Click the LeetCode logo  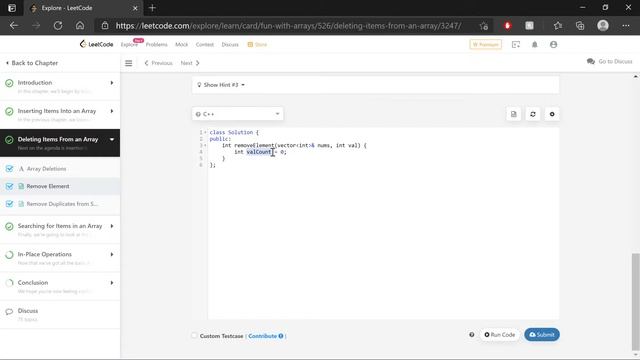tap(96, 44)
